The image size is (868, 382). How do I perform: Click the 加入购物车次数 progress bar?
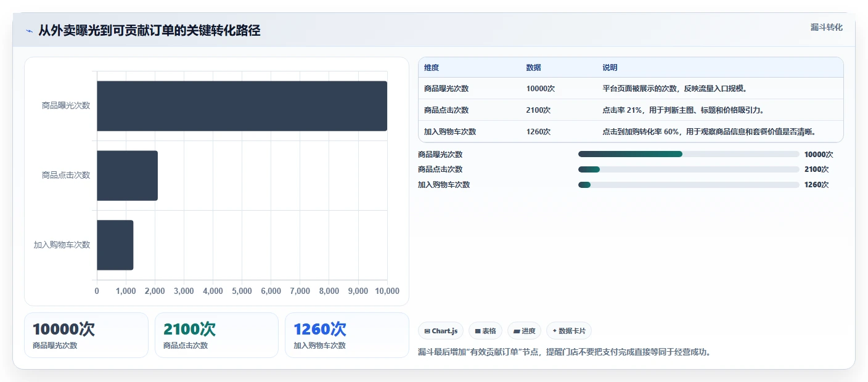[x=689, y=185]
